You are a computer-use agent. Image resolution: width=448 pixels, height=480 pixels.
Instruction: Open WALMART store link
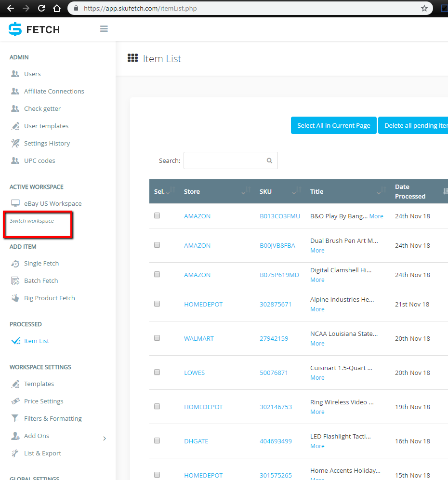tap(199, 339)
